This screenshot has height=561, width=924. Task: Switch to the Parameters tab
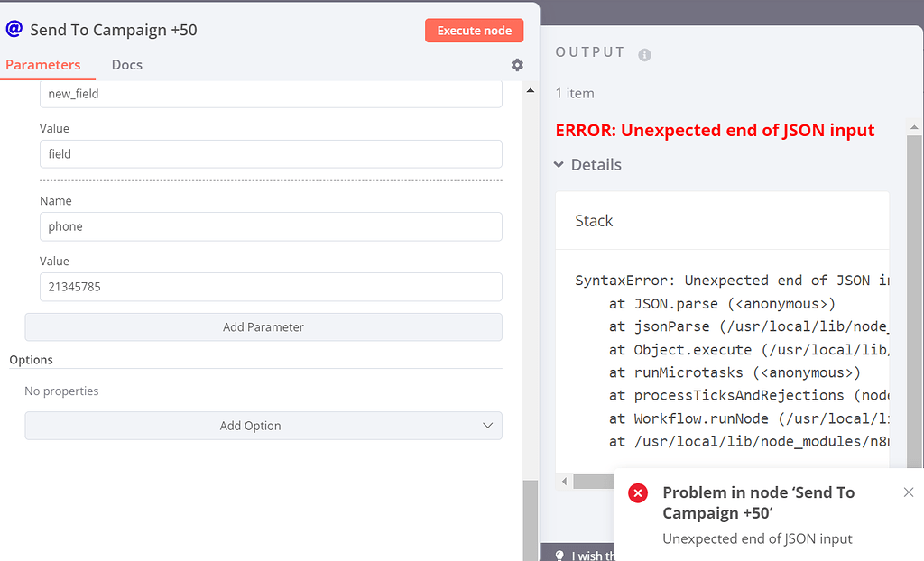[x=43, y=65]
